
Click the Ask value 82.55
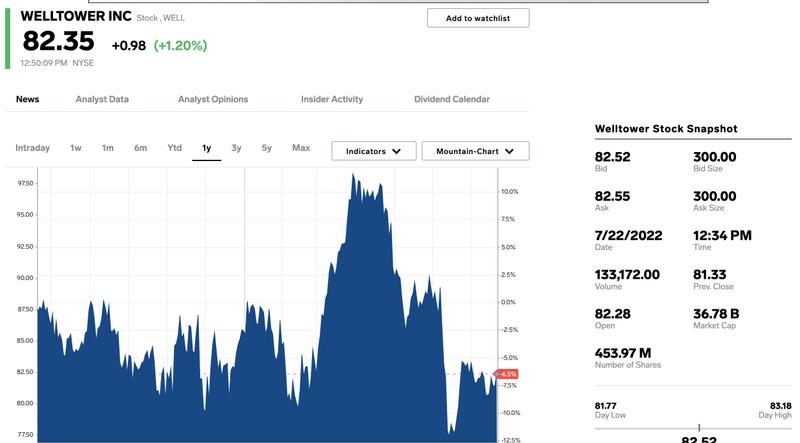613,196
